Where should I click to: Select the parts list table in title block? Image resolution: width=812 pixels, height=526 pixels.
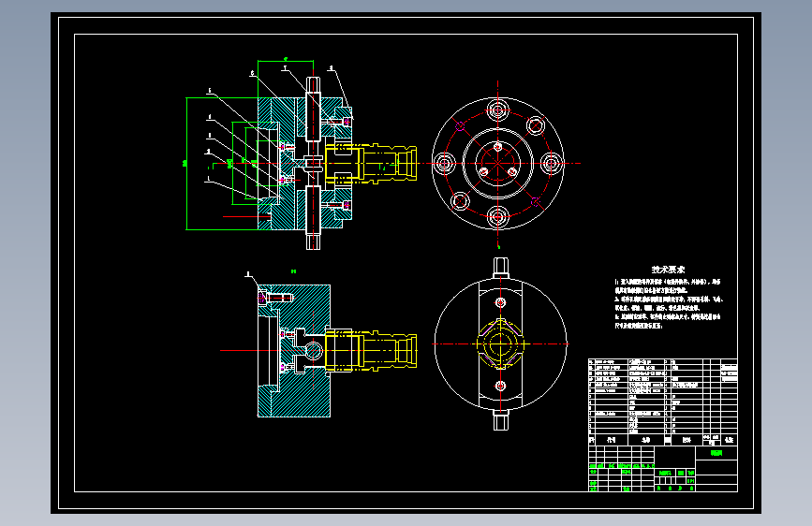(x=663, y=402)
